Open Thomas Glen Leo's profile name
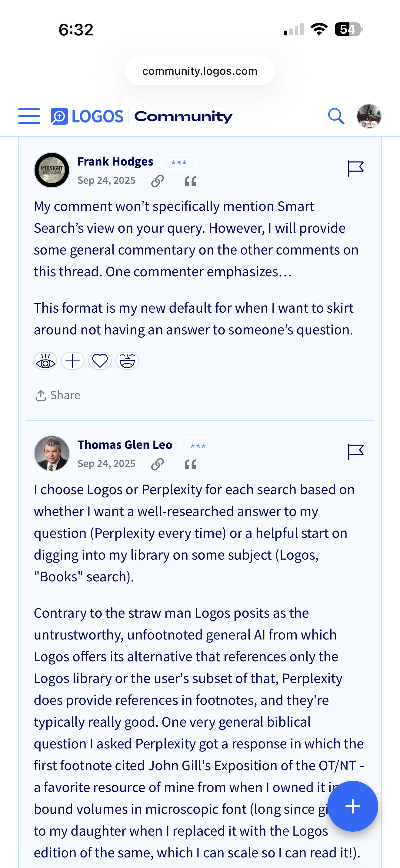 tap(125, 445)
